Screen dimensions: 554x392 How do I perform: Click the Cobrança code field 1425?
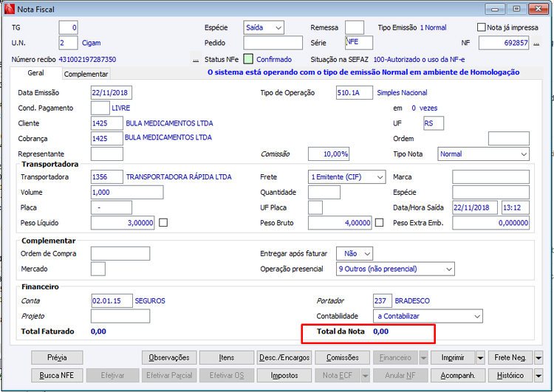click(107, 139)
